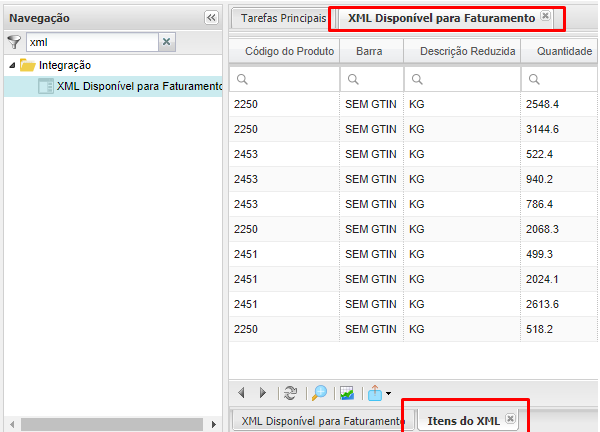Sort by Quantidade column header
Screen dimensions: 600x432
559,51
